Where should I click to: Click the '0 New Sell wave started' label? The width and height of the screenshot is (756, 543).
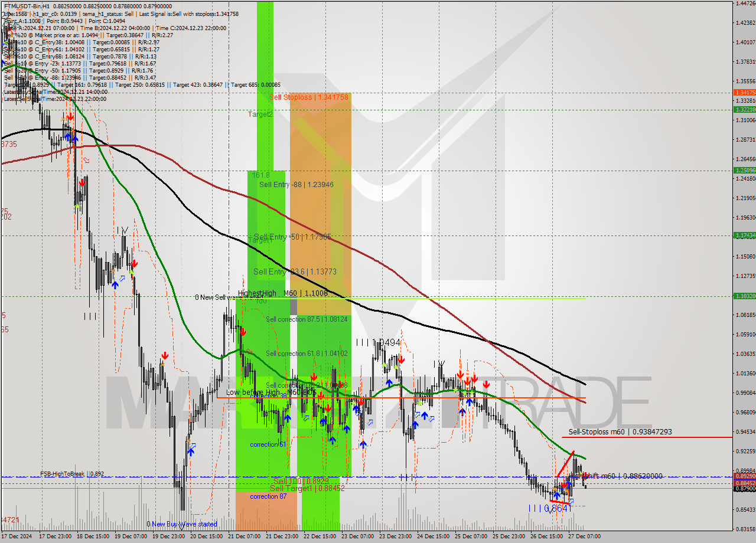[230, 297]
